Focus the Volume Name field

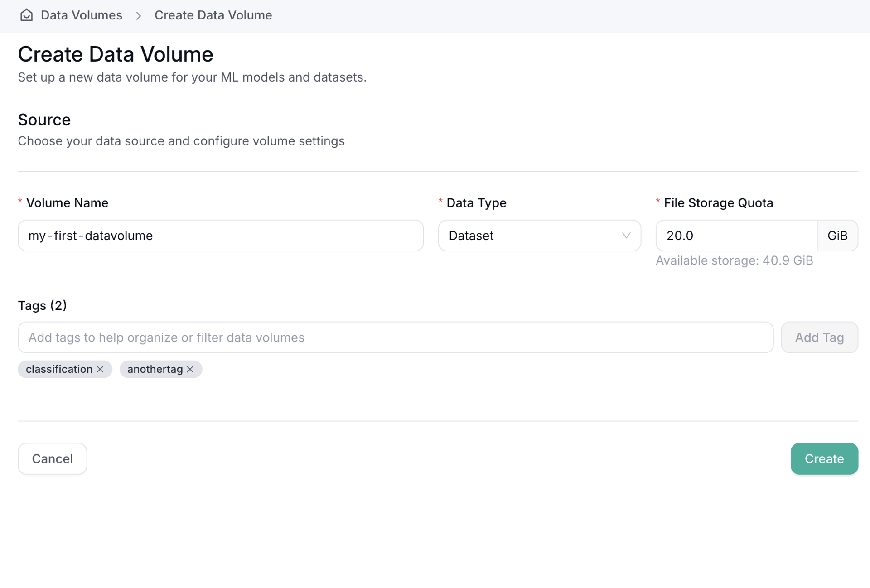220,236
